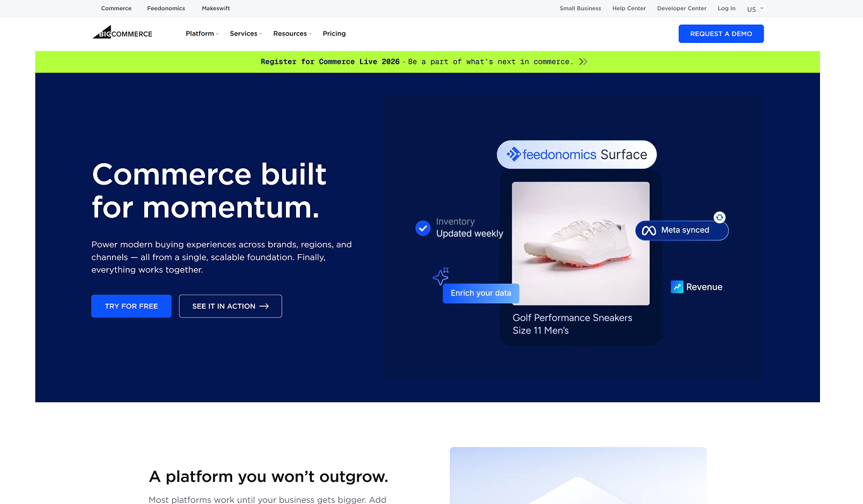Image resolution: width=863 pixels, height=504 pixels.
Task: Click the Meta logo icon in Meta synced pill
Action: tap(649, 230)
